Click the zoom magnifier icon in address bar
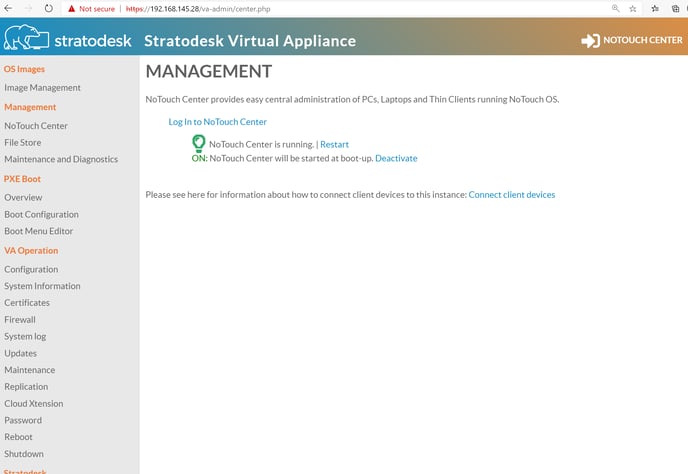 (616, 8)
